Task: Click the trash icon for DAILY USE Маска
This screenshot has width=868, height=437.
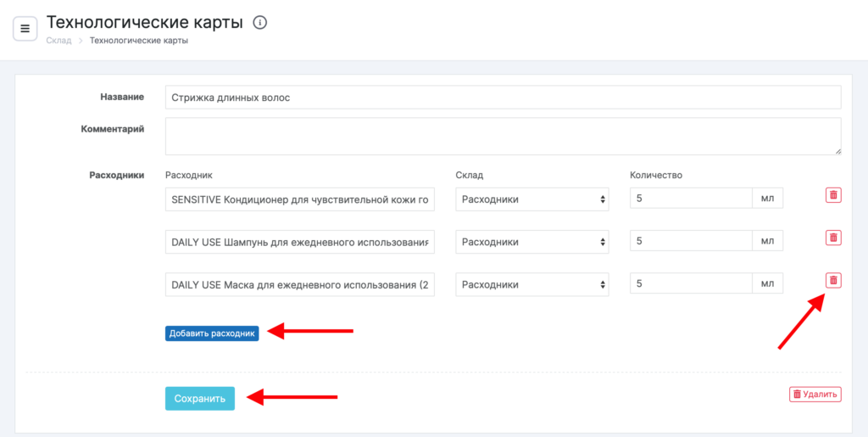Action: click(x=833, y=280)
